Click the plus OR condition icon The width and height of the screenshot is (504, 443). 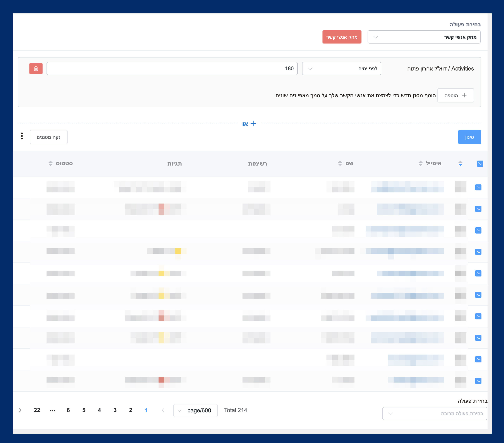(253, 123)
